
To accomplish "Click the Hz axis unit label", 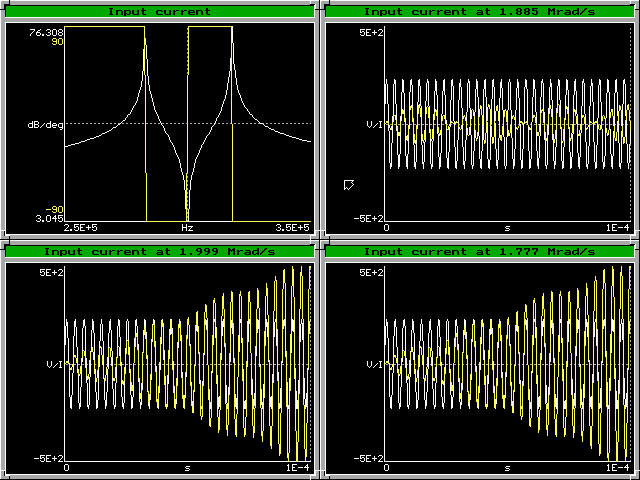I will coord(187,228).
